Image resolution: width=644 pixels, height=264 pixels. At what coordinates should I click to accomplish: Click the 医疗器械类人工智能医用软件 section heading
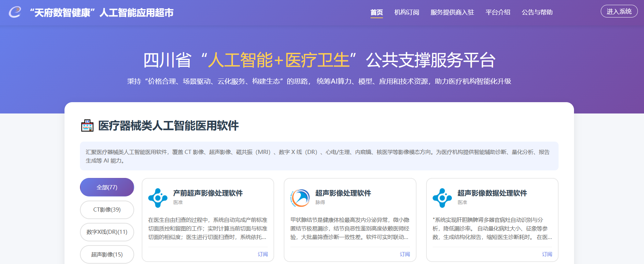pos(168,125)
